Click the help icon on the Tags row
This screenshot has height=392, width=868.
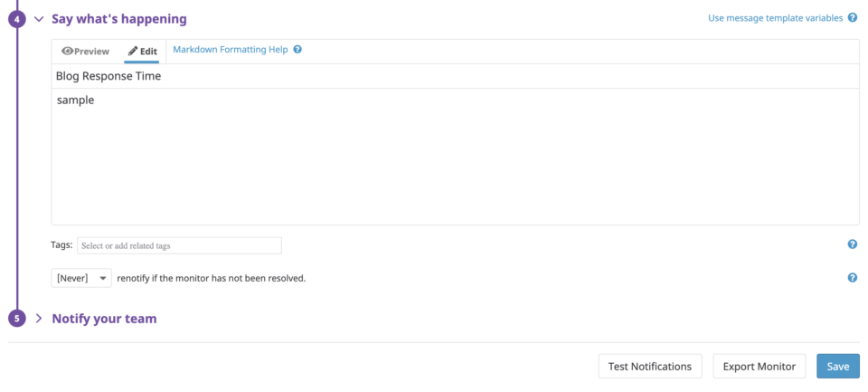852,244
